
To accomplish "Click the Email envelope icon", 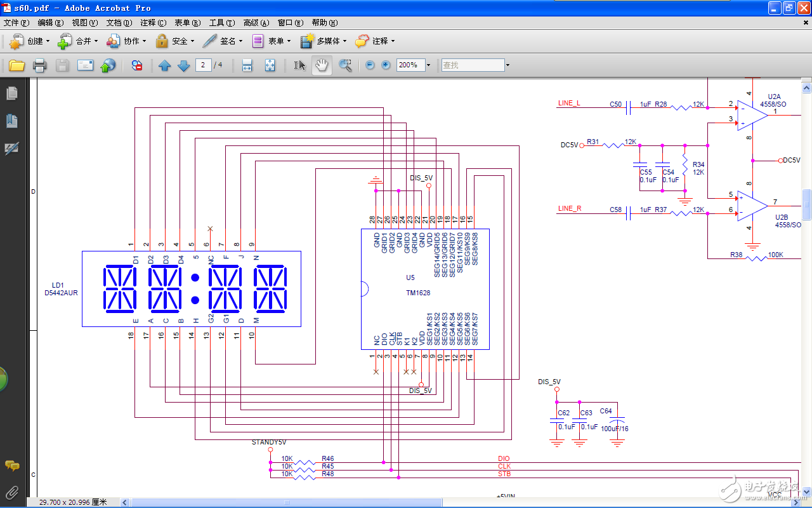I will 85,65.
